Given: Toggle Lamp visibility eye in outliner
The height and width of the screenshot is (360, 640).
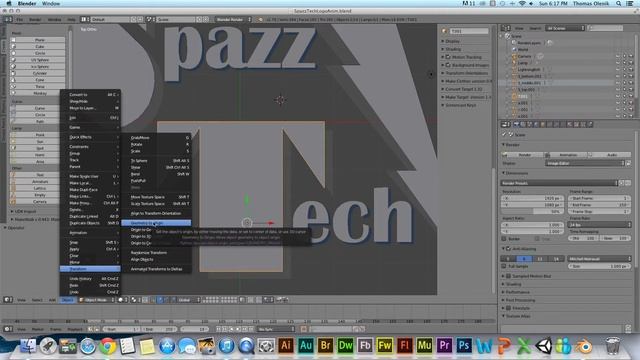Looking at the screenshot, I should pyautogui.click(x=618, y=63).
